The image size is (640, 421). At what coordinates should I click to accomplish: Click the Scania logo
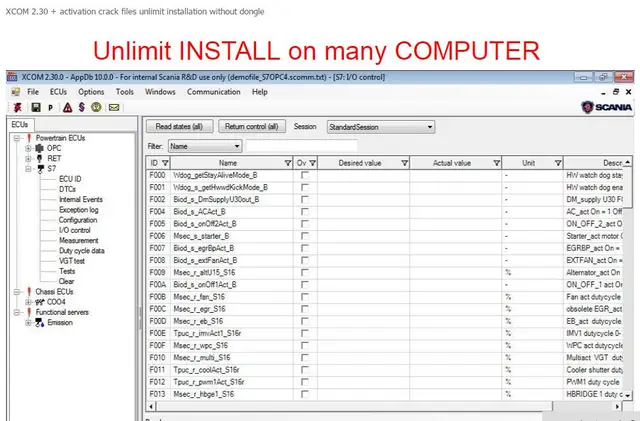coord(607,107)
